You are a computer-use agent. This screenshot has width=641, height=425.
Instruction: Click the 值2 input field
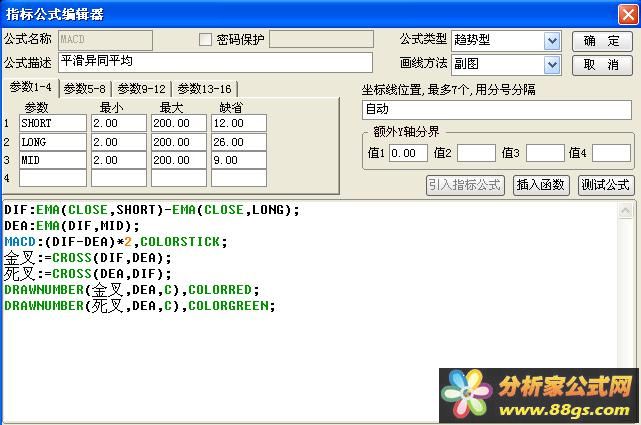(476, 153)
